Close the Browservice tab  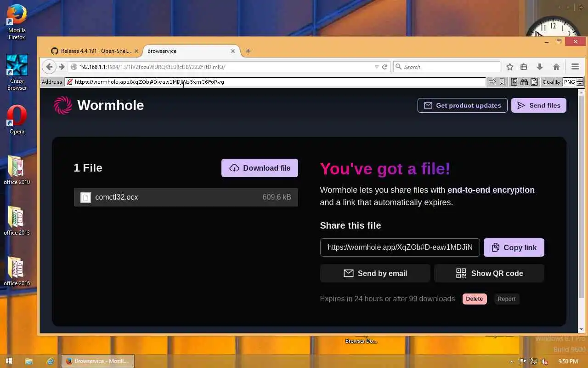(233, 51)
